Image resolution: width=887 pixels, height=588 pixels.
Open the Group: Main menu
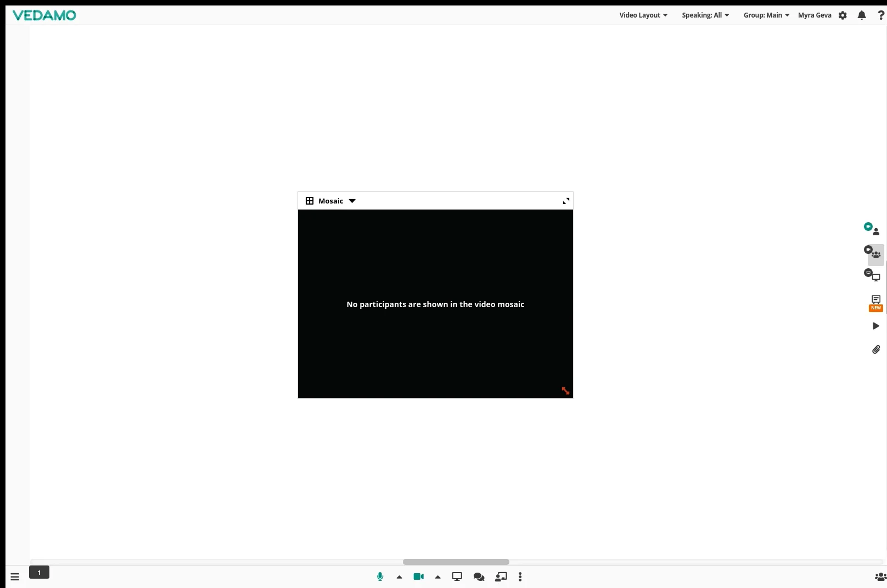766,15
